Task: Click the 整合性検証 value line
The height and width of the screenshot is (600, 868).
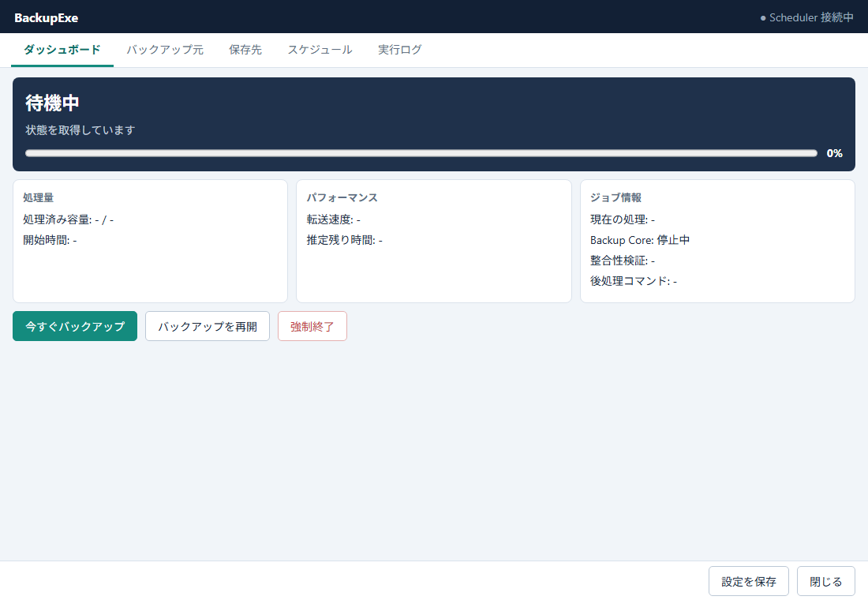Action: click(x=623, y=261)
